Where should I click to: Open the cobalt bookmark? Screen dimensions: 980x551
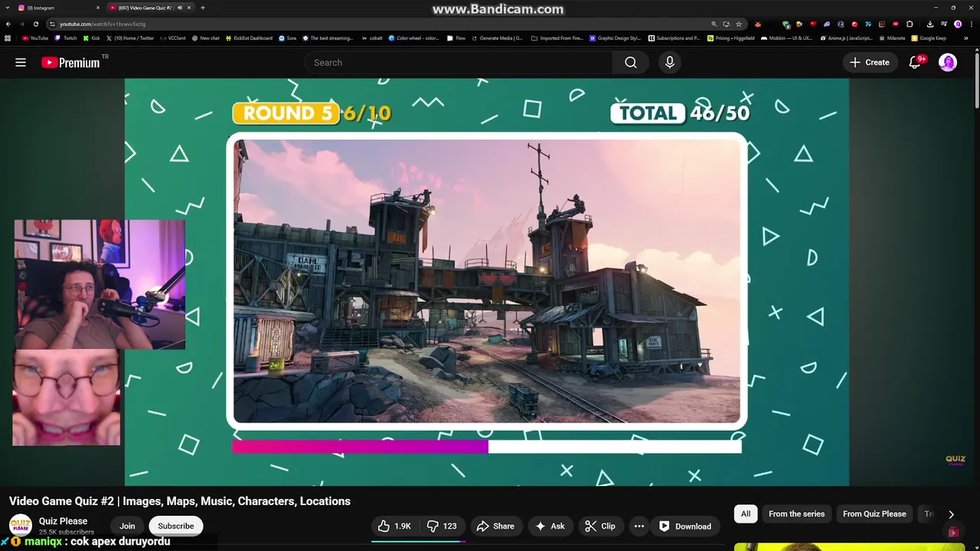tap(371, 37)
